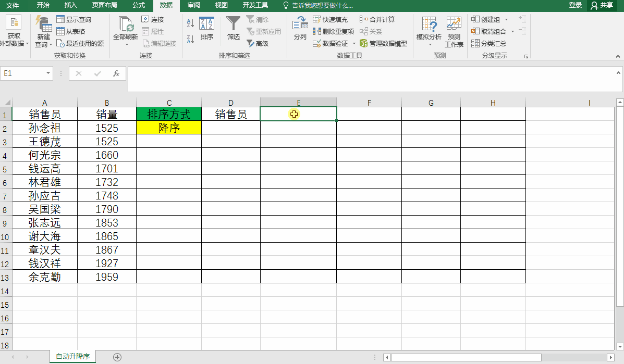This screenshot has height=364, width=624.
Task: Open the Connections button
Action: coord(152,19)
